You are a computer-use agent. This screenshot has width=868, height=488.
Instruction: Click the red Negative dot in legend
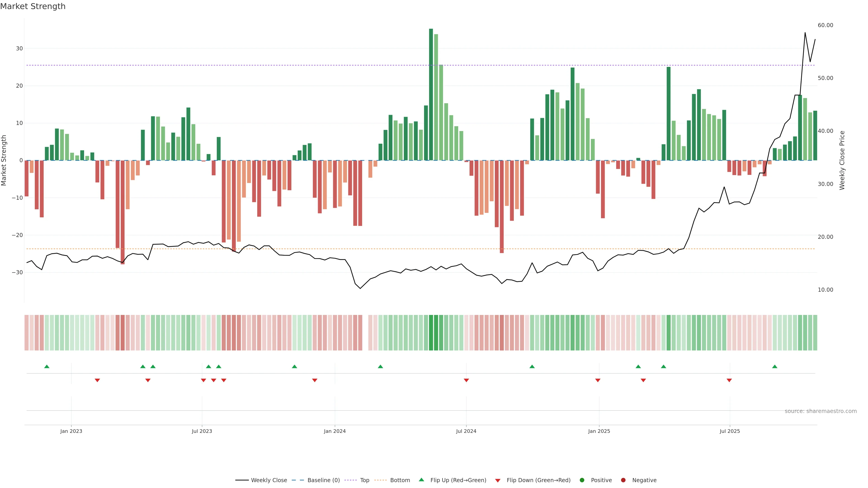pyautogui.click(x=623, y=480)
